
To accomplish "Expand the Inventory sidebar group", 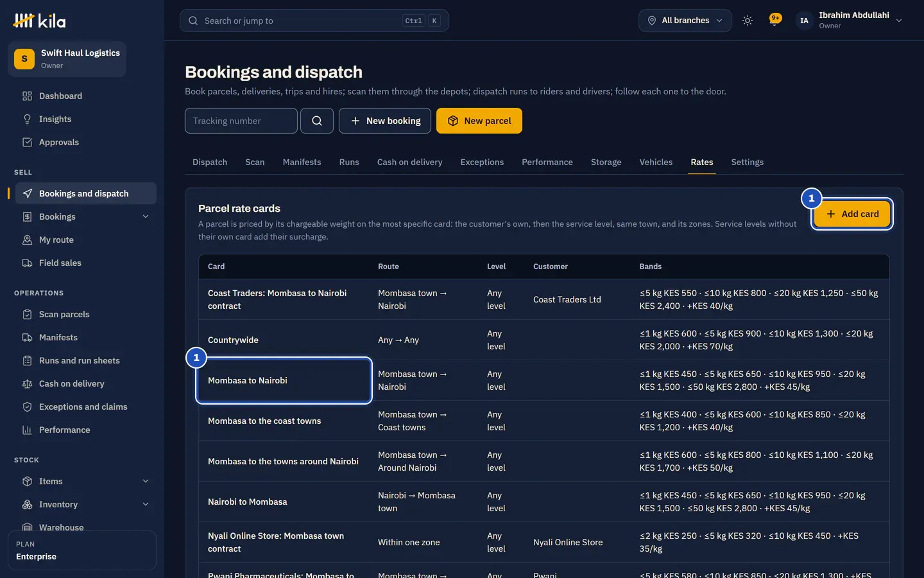I will point(146,504).
